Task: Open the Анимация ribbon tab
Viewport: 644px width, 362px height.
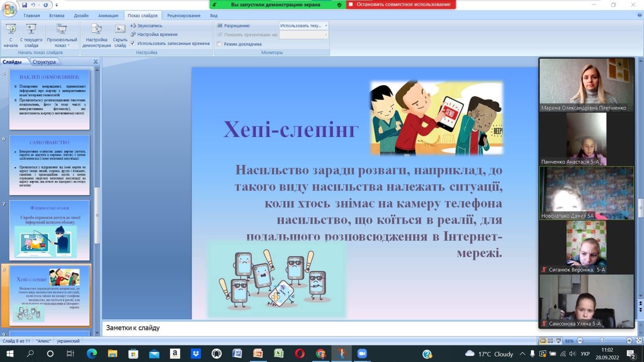Action: [x=108, y=16]
